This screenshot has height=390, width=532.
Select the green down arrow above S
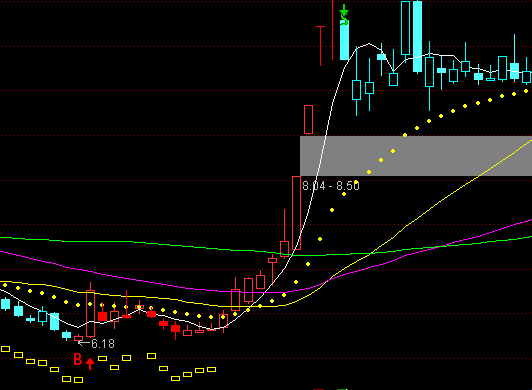(x=344, y=9)
